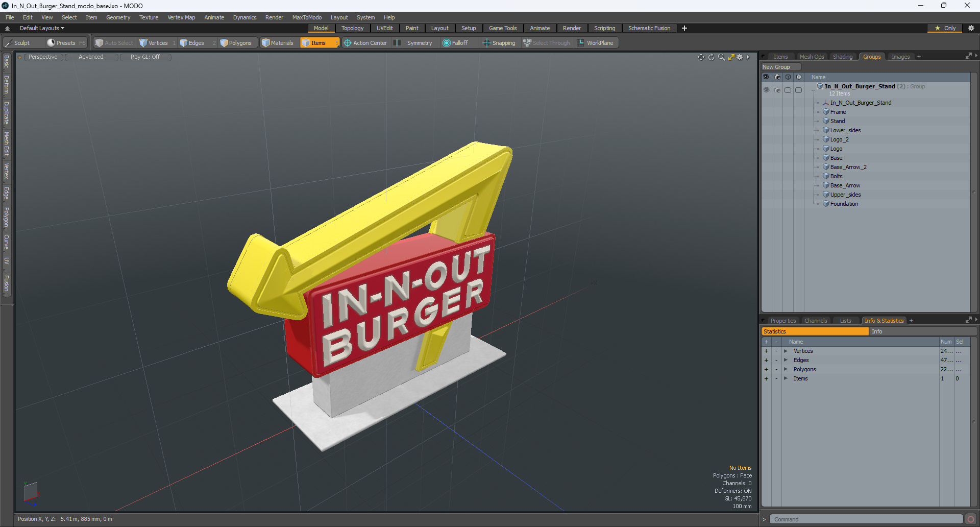
Task: Open Presets browser
Action: click(x=66, y=43)
